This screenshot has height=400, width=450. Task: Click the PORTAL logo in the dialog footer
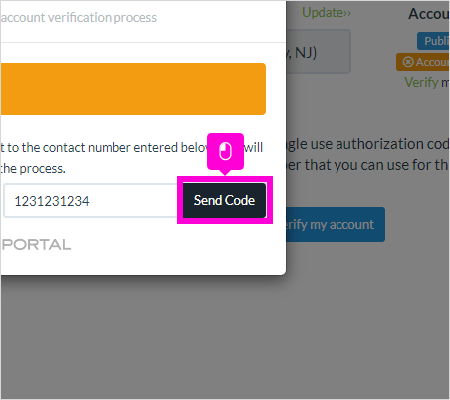[36, 245]
